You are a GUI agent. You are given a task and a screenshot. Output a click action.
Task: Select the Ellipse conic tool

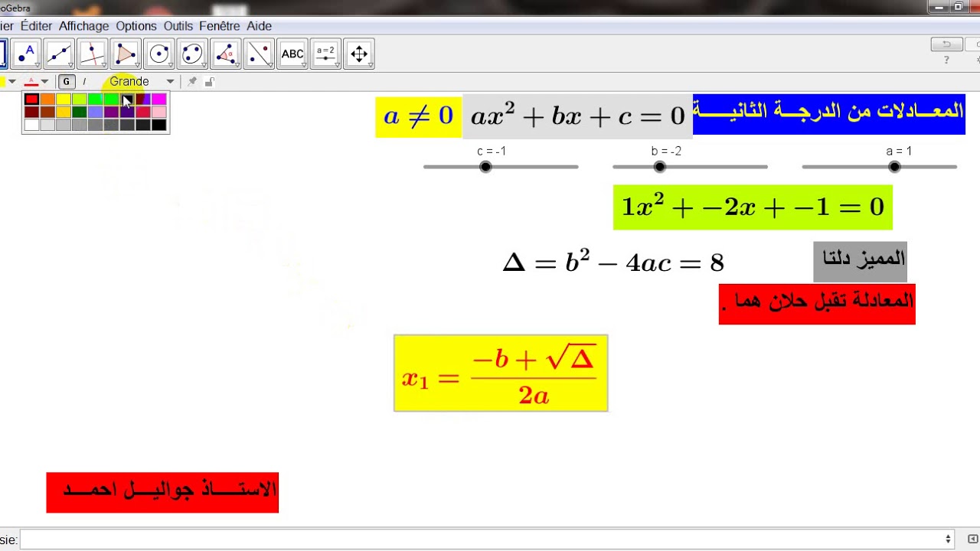193,54
